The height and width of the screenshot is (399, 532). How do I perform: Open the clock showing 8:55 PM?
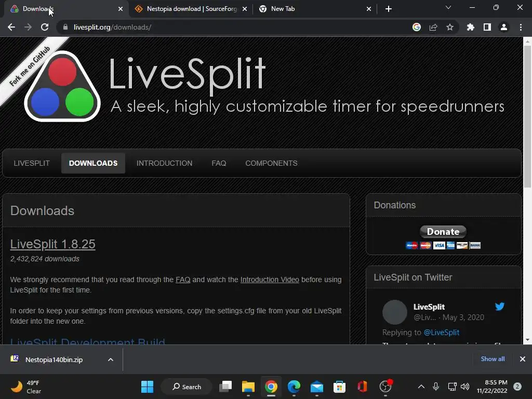point(492,387)
